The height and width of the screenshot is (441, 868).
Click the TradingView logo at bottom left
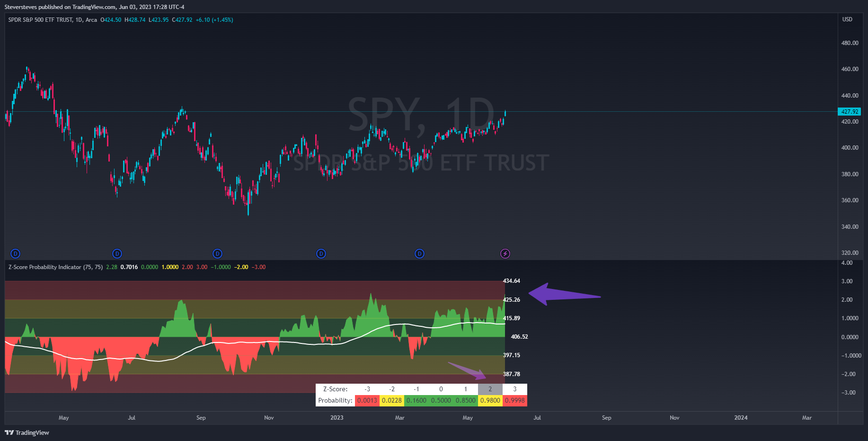pyautogui.click(x=27, y=432)
